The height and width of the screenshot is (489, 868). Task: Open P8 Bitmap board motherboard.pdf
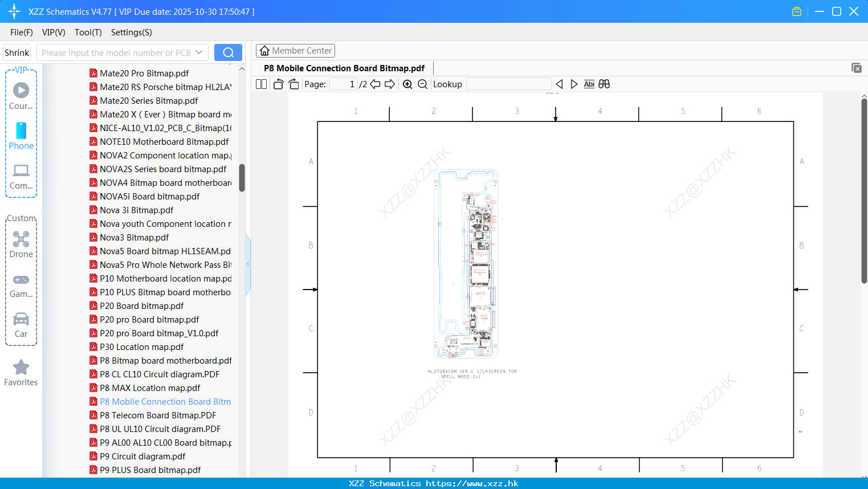pos(161,360)
